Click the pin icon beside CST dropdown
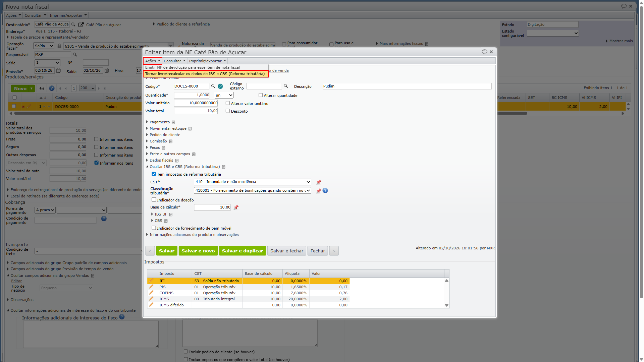Screen dimensions: 644x362 click(x=319, y=182)
